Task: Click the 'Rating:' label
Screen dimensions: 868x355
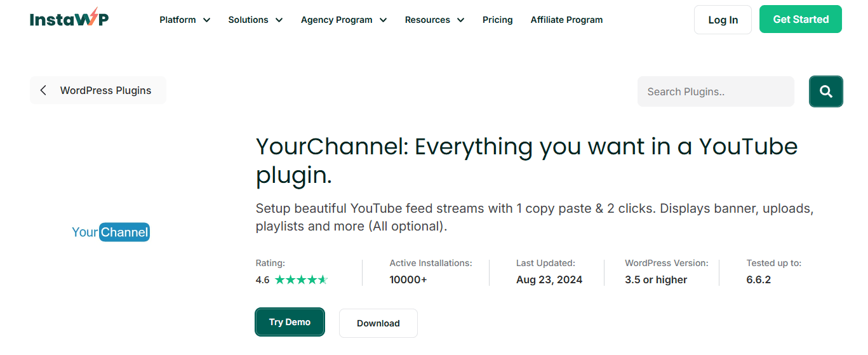Action: 270,263
